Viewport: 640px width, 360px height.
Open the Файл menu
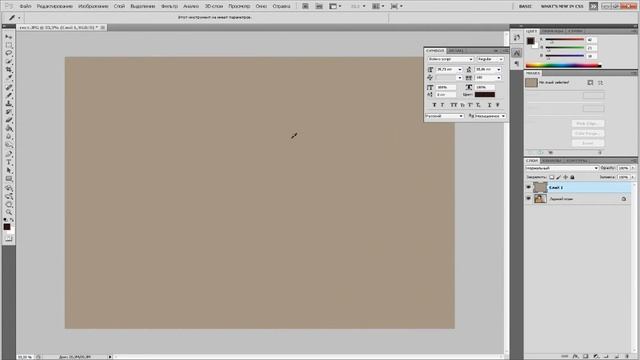pos(25,6)
